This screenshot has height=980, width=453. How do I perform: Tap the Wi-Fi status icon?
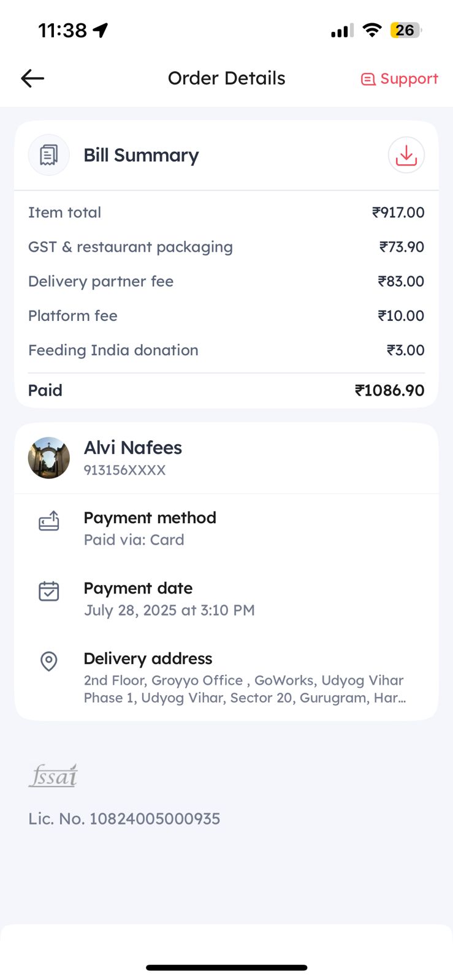(x=371, y=30)
